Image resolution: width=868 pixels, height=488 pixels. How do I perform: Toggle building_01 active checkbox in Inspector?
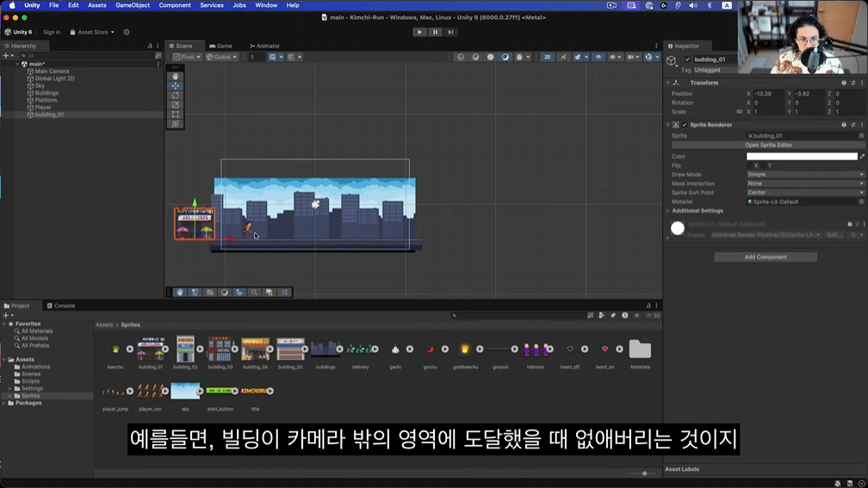point(687,59)
